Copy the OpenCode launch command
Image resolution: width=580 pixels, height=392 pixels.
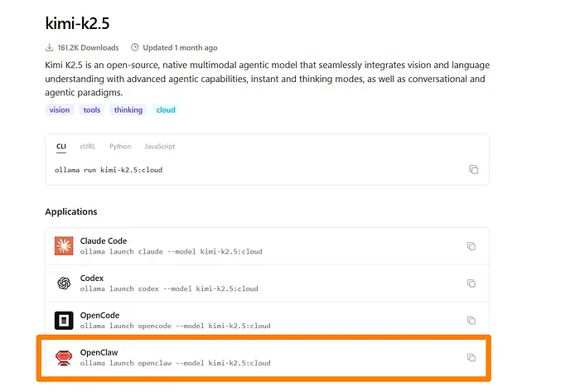(471, 320)
